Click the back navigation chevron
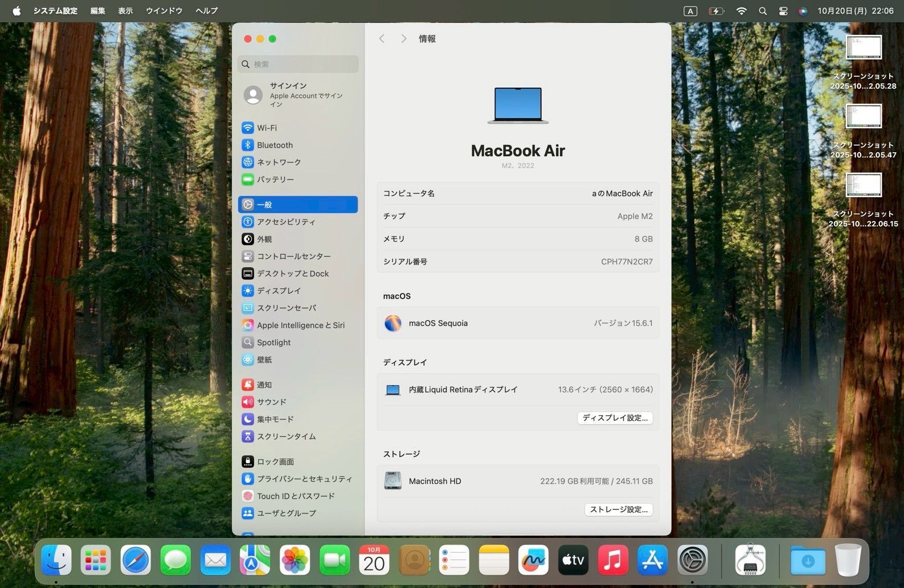Viewport: 904px width, 588px height. [382, 39]
